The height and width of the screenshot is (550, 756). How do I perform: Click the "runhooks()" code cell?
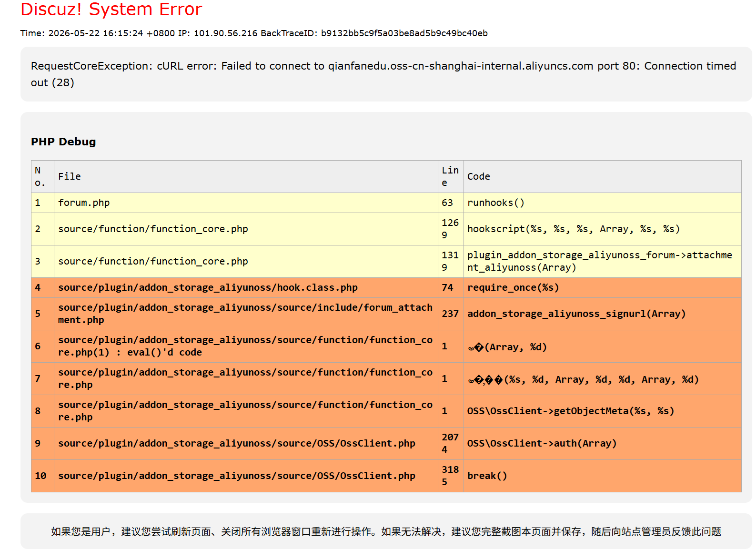click(x=603, y=203)
